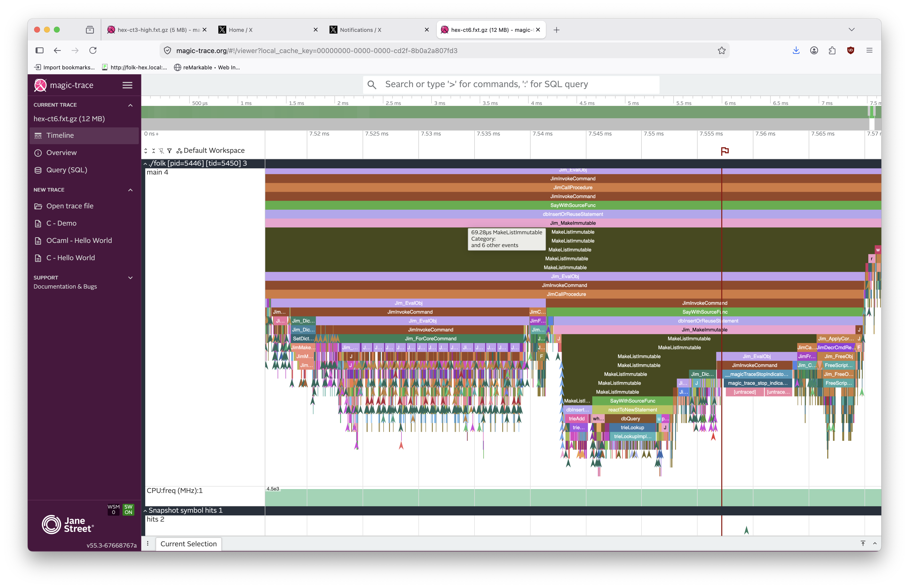Expand details panel to top icon
The height and width of the screenshot is (588, 909).
(x=863, y=543)
